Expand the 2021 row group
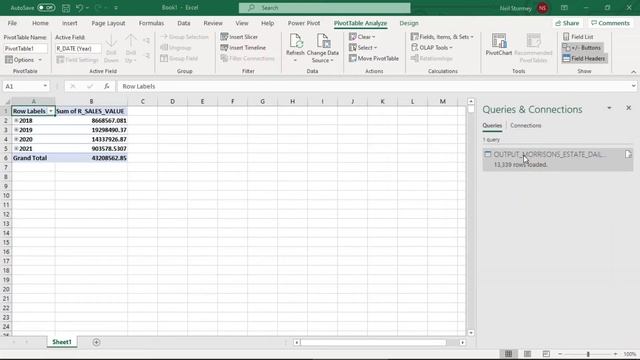640x360 pixels. point(16,149)
